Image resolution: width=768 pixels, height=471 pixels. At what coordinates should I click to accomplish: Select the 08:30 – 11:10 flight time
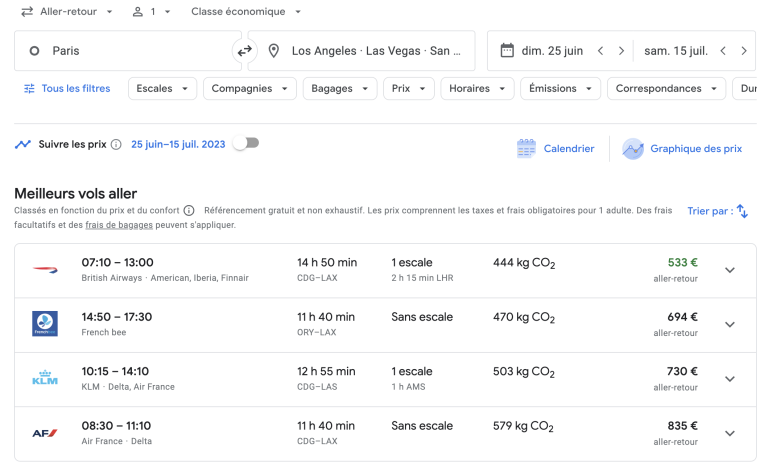tap(116, 425)
